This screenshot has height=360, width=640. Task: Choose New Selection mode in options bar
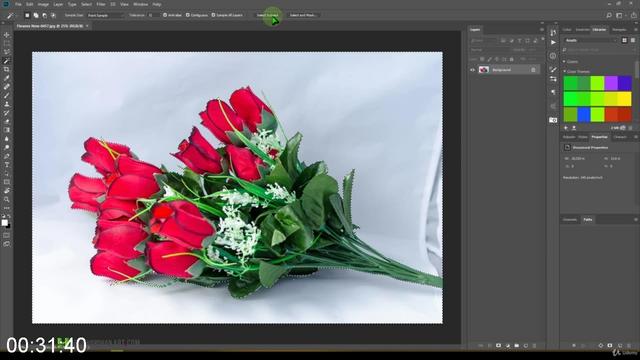(x=27, y=15)
